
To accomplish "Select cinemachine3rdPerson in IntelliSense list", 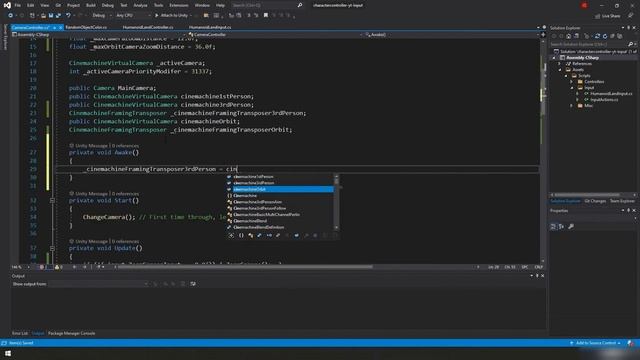I will [x=280, y=183].
